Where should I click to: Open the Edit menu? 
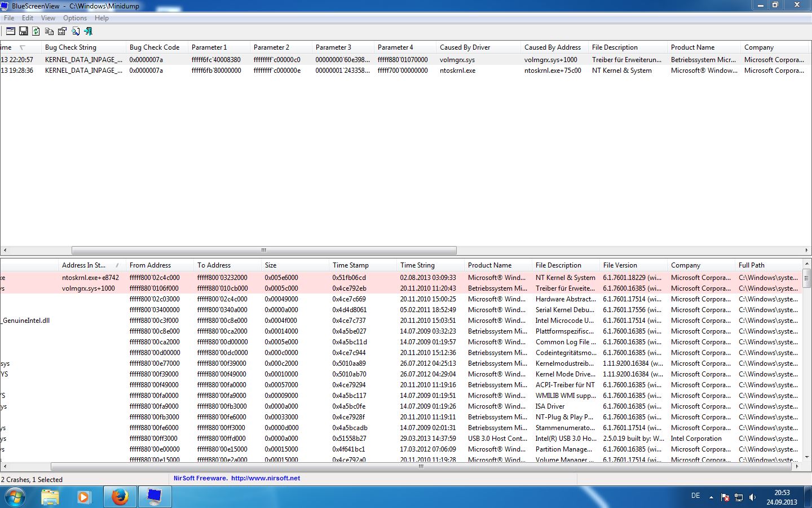tap(28, 18)
